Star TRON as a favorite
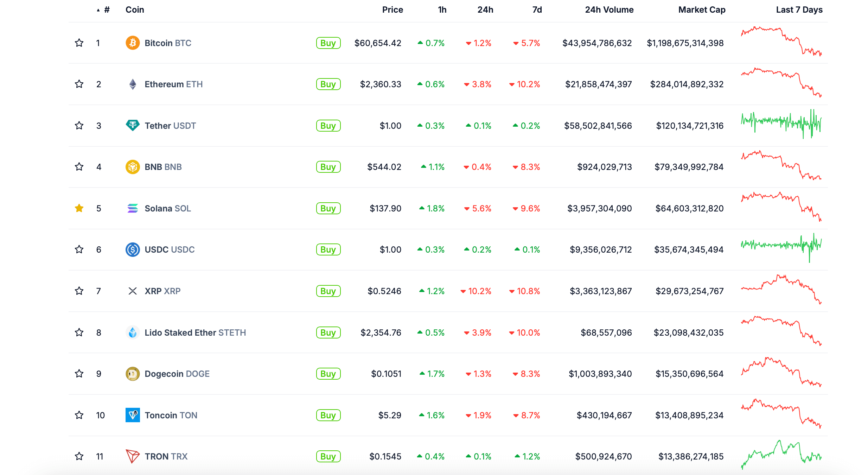 tap(79, 456)
